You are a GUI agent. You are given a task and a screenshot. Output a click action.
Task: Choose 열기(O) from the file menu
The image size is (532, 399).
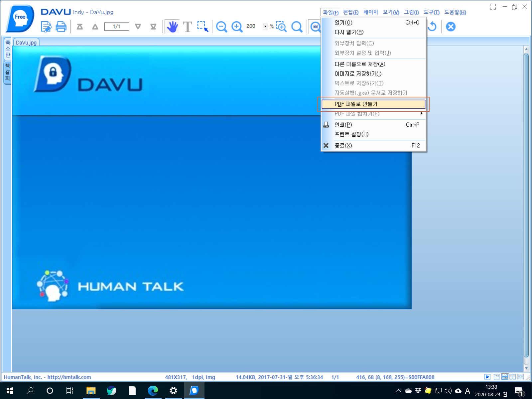(x=373, y=23)
